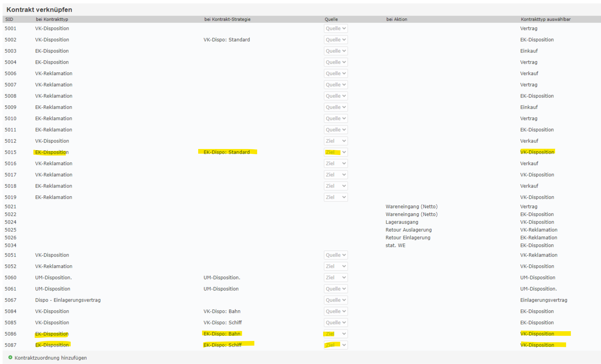Open Quelle dropdown in row 5067
Viewport: 601px width, 364px height.
click(x=336, y=300)
